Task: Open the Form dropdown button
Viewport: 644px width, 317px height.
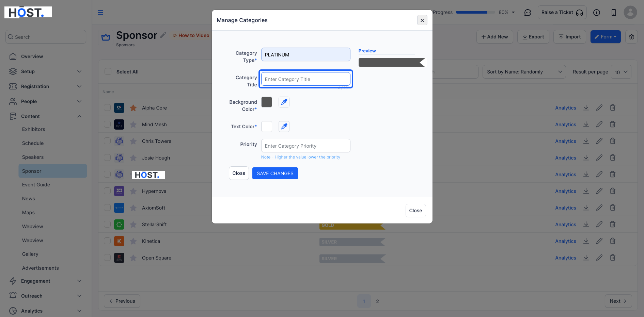Action: click(x=606, y=37)
